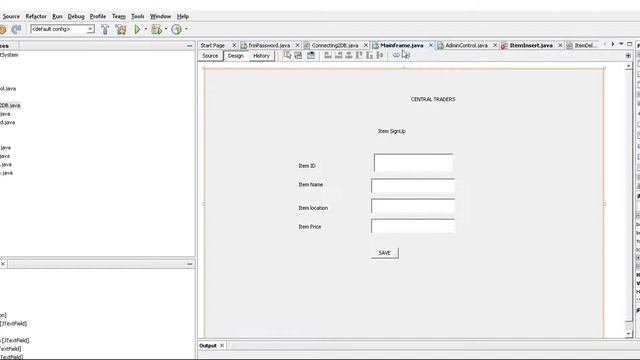Click the Item location text field
The width and height of the screenshot is (640, 360).
pos(413,206)
